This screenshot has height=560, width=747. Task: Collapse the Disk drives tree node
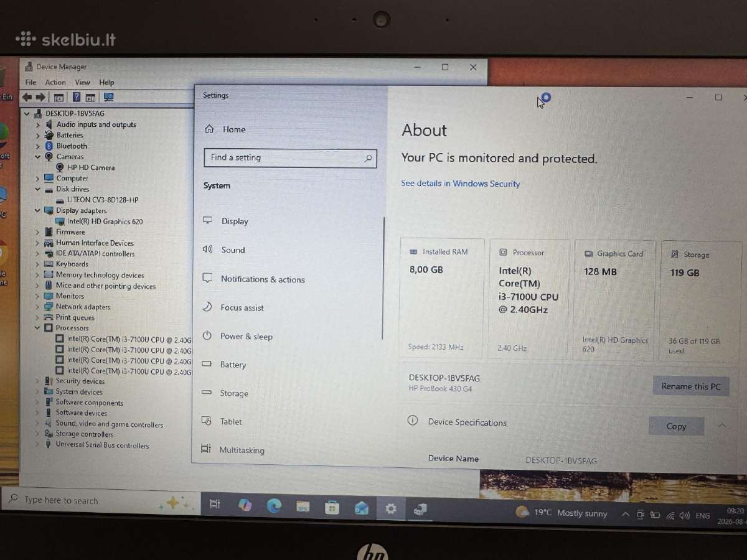[37, 189]
